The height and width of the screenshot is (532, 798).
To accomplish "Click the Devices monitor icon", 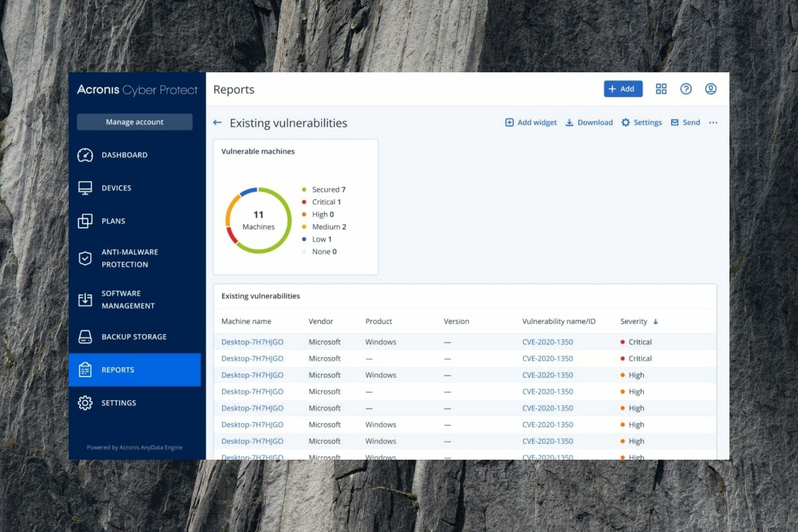I will 85,188.
